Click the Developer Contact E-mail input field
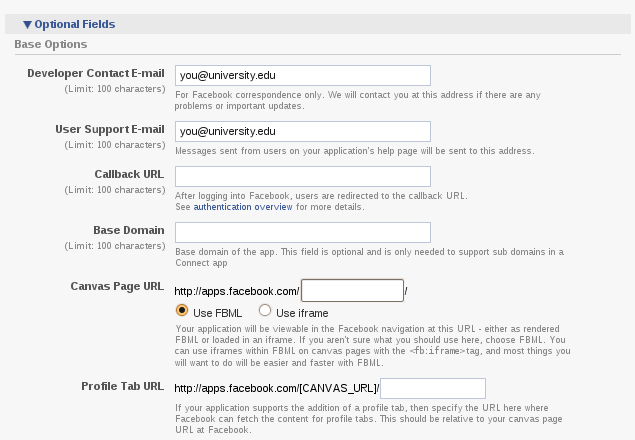Image resolution: width=635 pixels, height=440 pixels. pyautogui.click(x=302, y=76)
